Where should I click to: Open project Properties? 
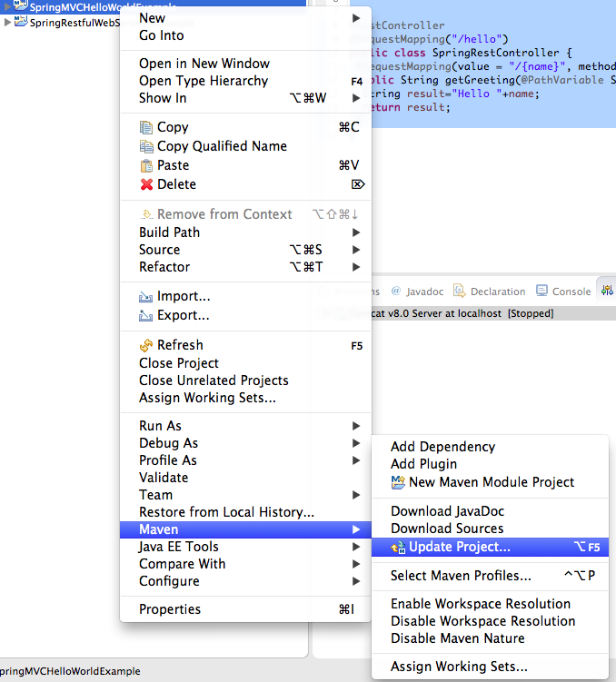[245, 609]
